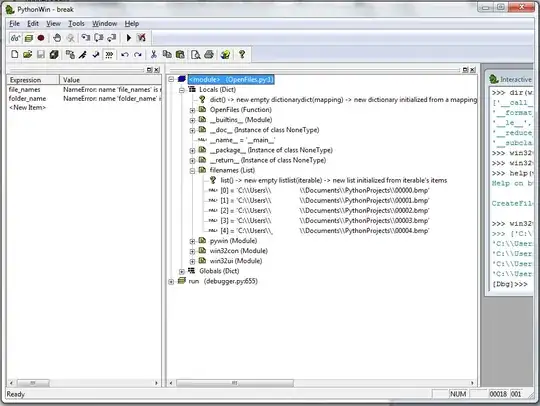Click the Copy icon

pos(167,54)
